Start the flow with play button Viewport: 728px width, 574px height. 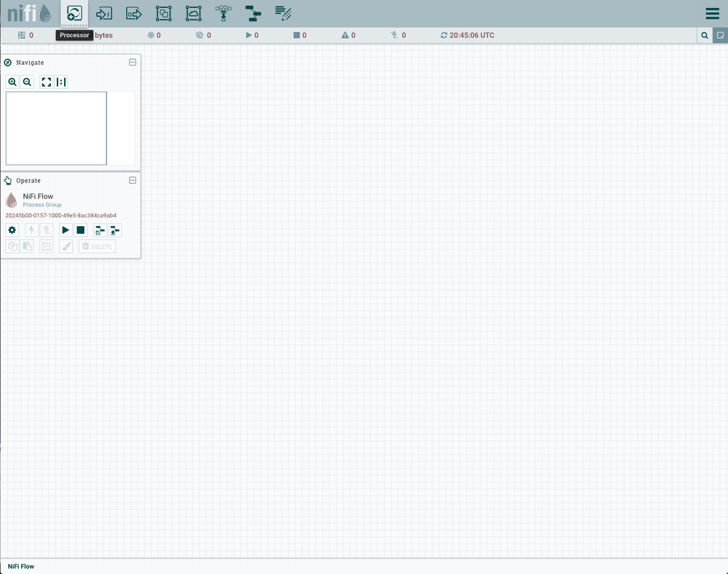tap(66, 230)
